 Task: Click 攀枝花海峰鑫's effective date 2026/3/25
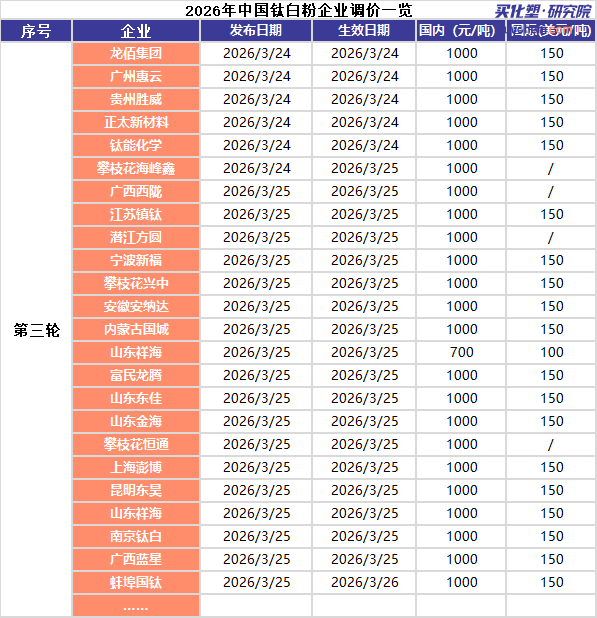pyautogui.click(x=365, y=168)
